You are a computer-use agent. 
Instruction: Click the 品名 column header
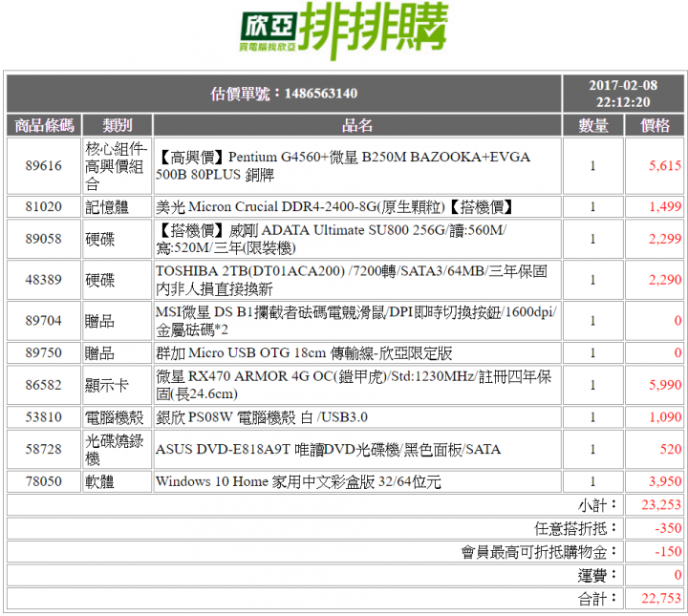[357, 125]
